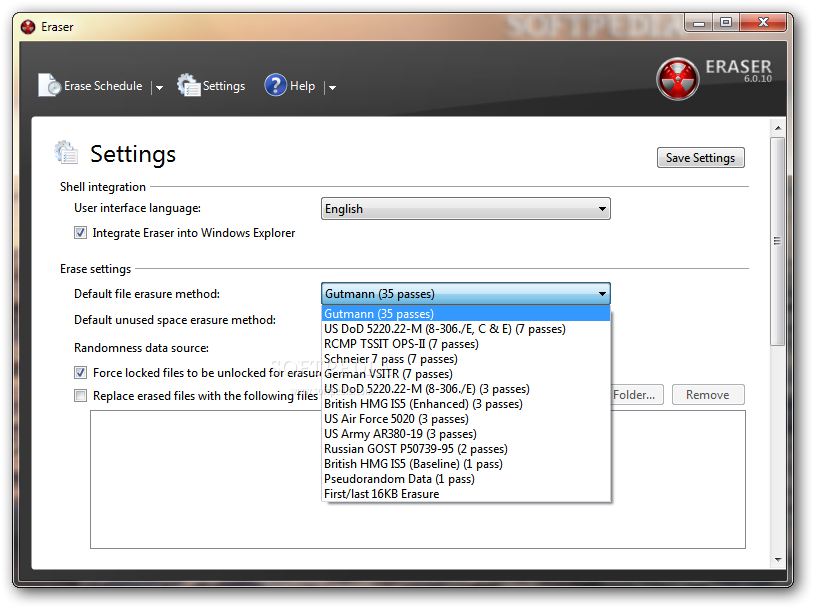Enable Replace erased files with following files

(80, 396)
